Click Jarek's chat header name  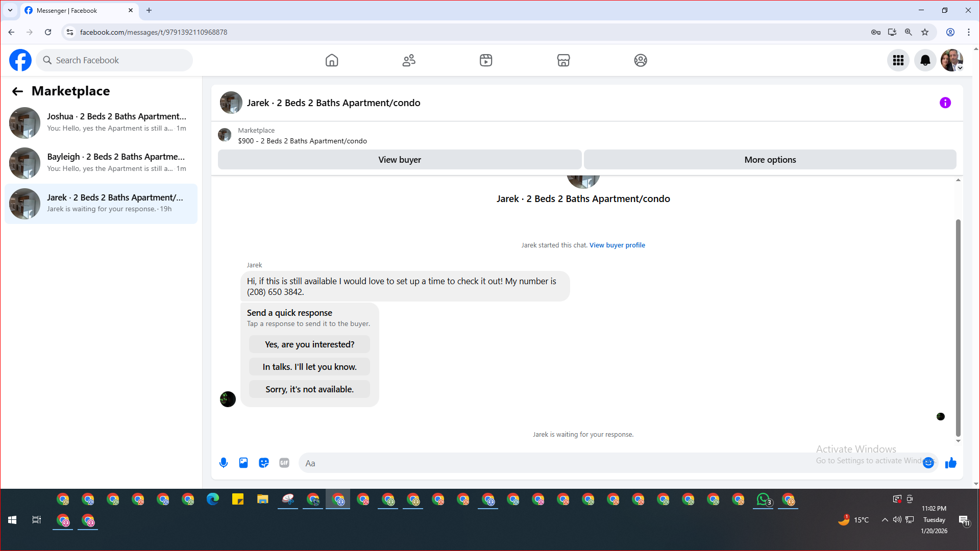pos(333,103)
